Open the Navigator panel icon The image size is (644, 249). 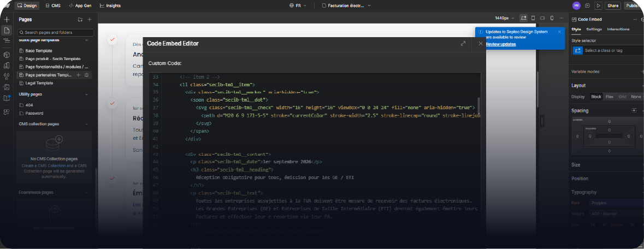pyautogui.click(x=7, y=41)
